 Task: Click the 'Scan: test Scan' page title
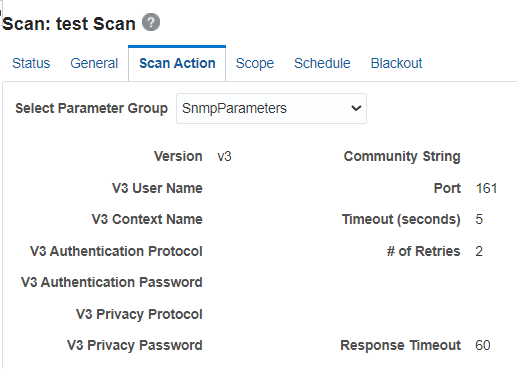click(x=69, y=24)
